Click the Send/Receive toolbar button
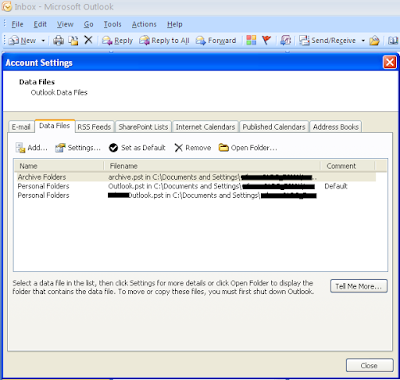Screen dimensions: 400x380 pyautogui.click(x=327, y=41)
